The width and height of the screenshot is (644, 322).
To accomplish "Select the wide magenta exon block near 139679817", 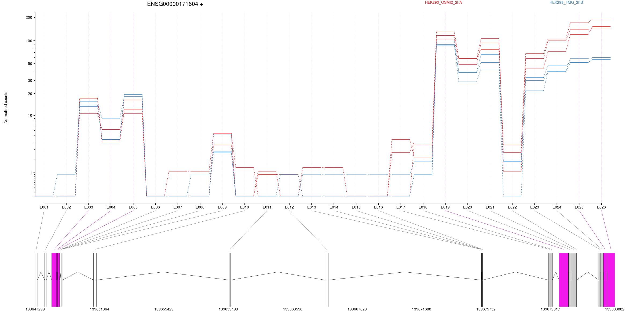I will [x=564, y=280].
